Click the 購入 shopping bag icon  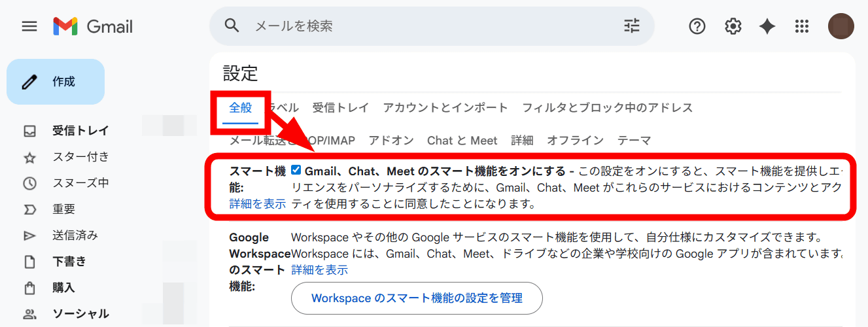[x=29, y=288]
